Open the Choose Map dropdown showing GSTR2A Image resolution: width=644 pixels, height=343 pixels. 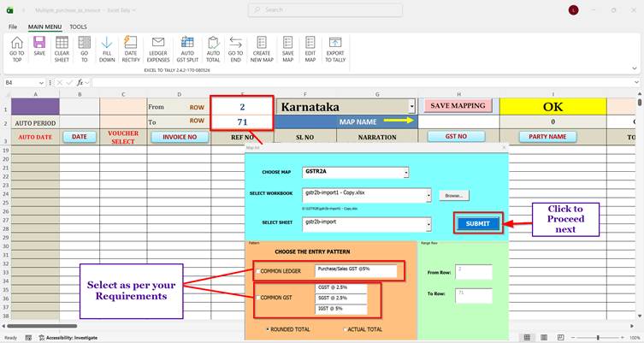pos(405,173)
